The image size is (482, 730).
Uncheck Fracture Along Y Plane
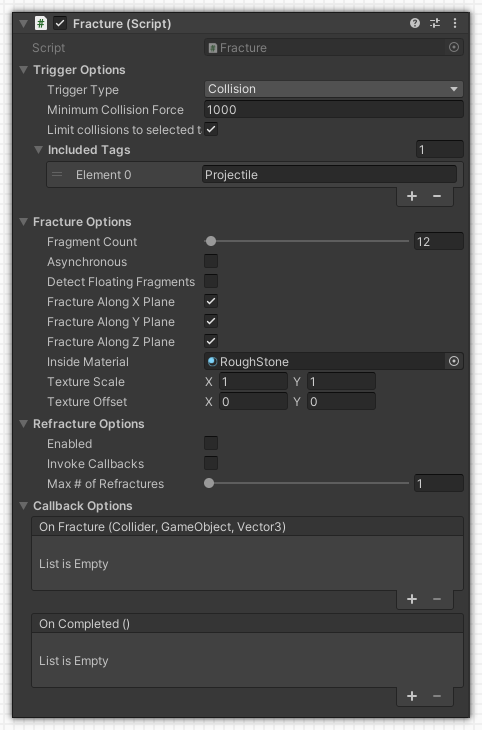211,321
